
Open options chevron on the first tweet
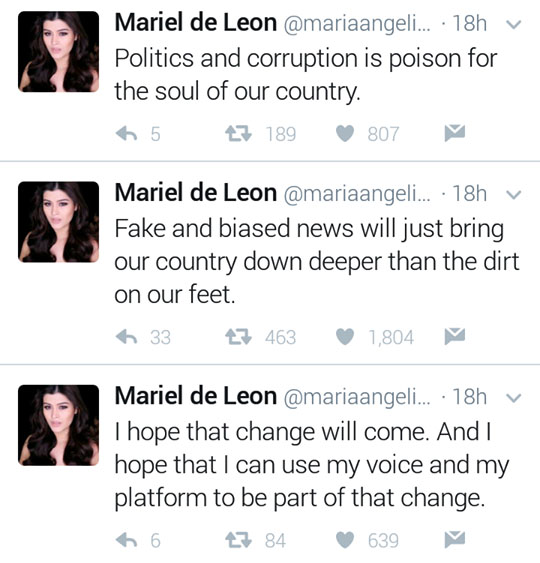pyautogui.click(x=513, y=24)
